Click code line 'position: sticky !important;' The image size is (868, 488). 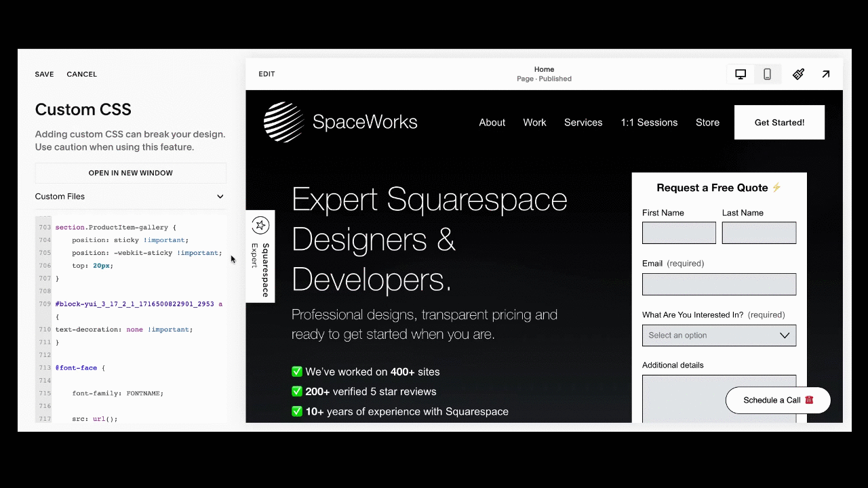130,240
